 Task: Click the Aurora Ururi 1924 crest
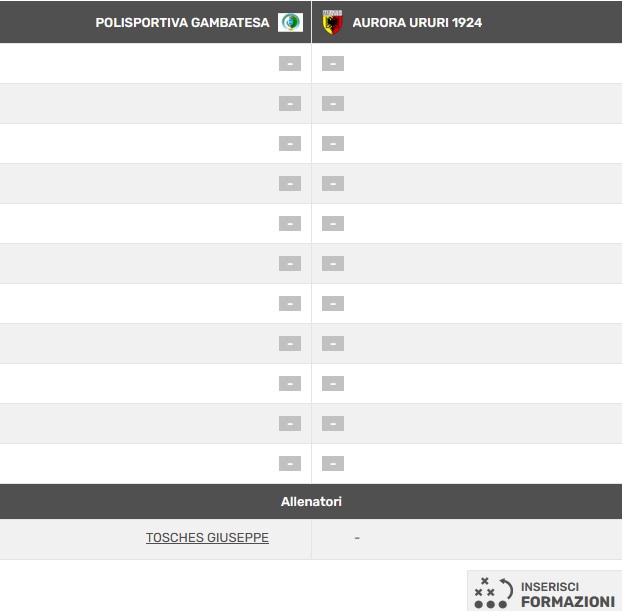tap(332, 22)
